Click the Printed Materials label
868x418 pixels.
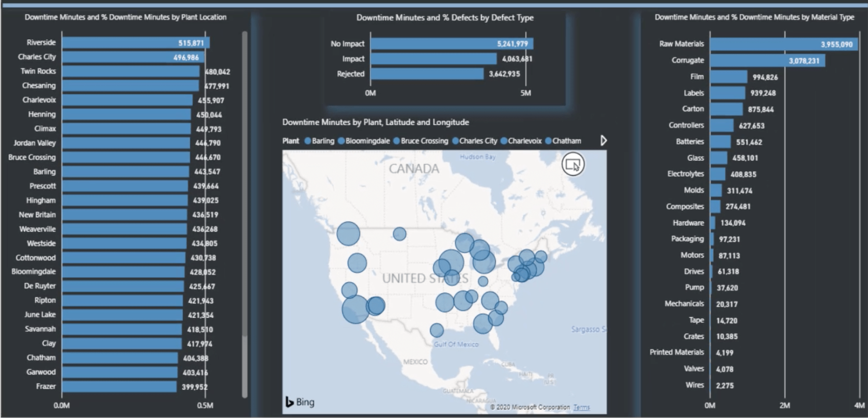[677, 352]
